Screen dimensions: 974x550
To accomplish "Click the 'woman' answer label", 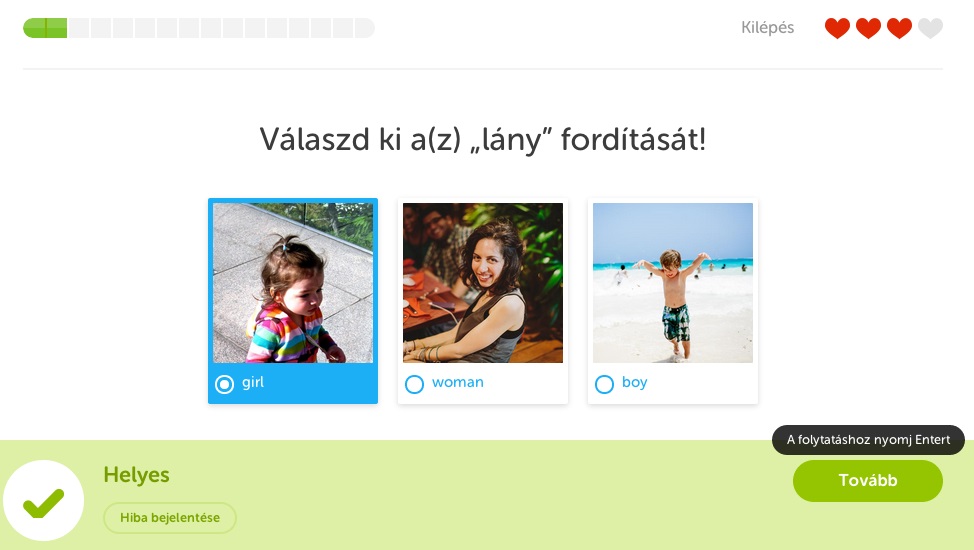I will 458,382.
